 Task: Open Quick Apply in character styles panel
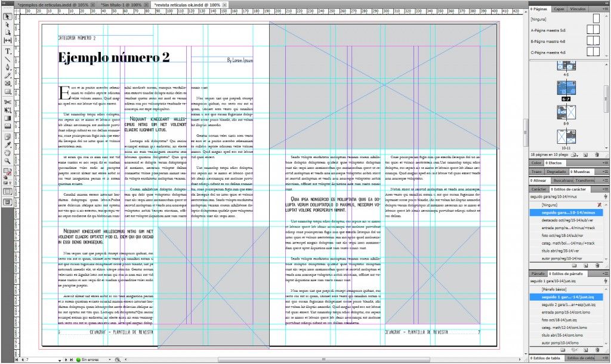click(x=605, y=197)
